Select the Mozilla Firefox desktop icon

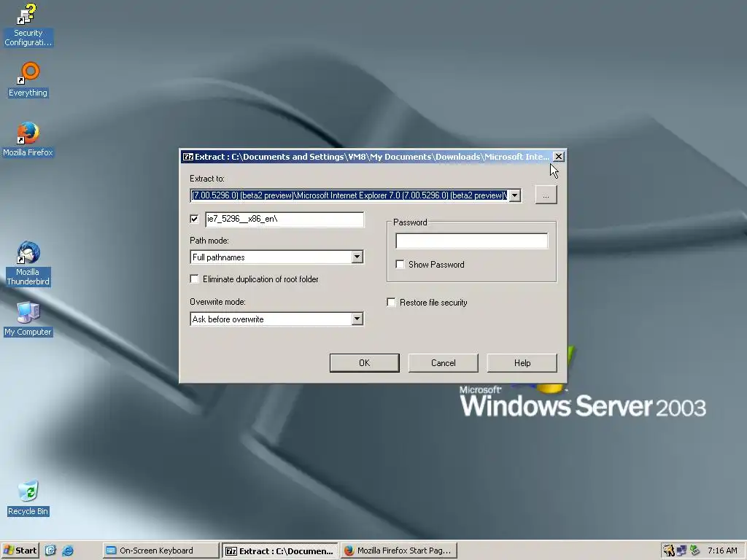(x=28, y=139)
